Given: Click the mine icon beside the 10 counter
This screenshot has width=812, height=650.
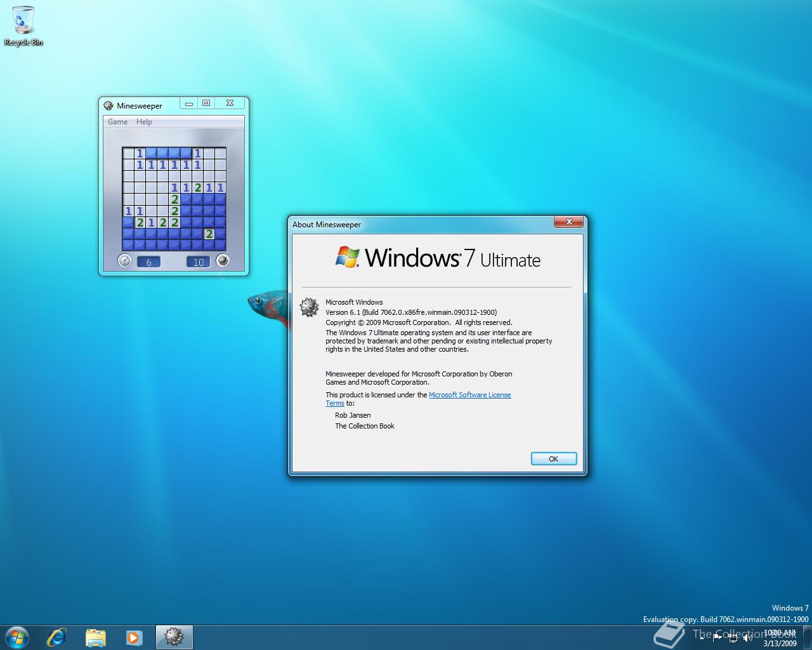Looking at the screenshot, I should point(223,260).
